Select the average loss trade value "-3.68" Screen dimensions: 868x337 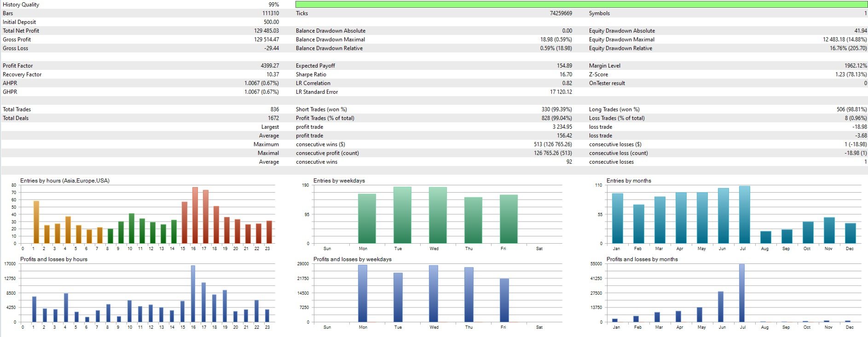click(861, 136)
